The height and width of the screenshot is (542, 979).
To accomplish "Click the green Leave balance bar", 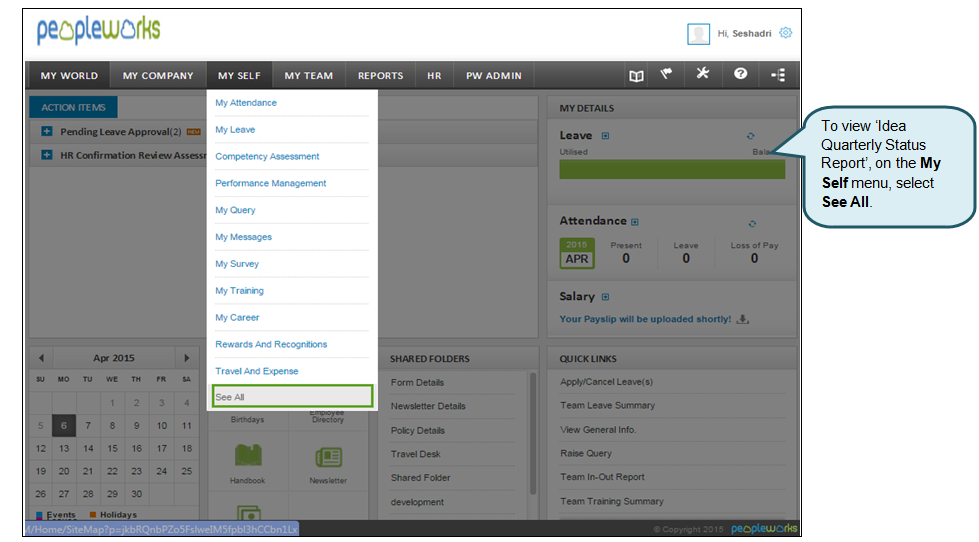I will [x=672, y=169].
